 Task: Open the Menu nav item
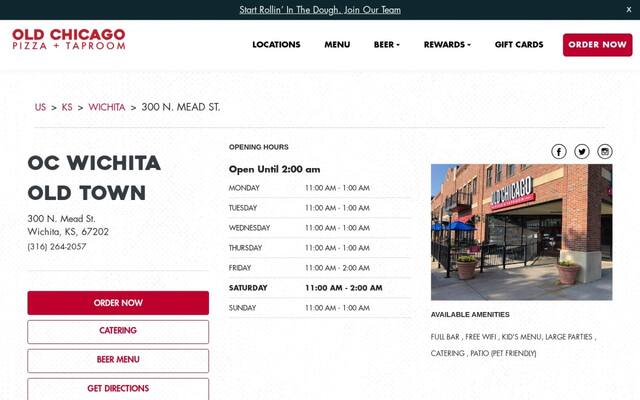337,44
